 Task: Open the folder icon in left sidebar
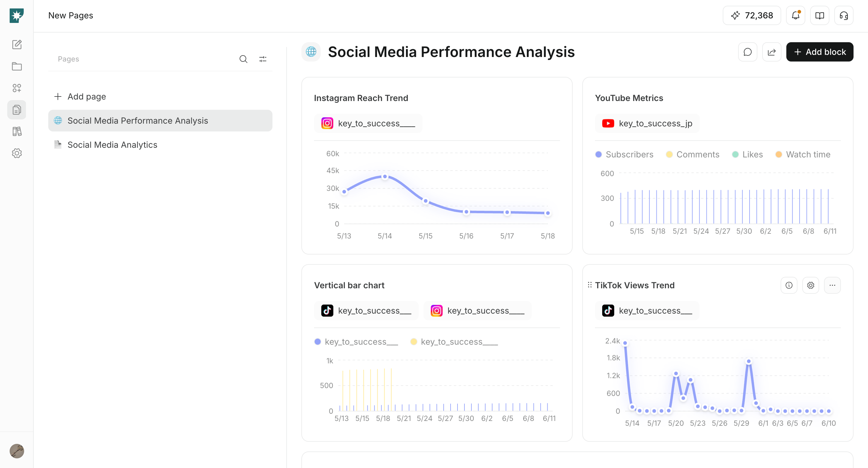pos(17,66)
